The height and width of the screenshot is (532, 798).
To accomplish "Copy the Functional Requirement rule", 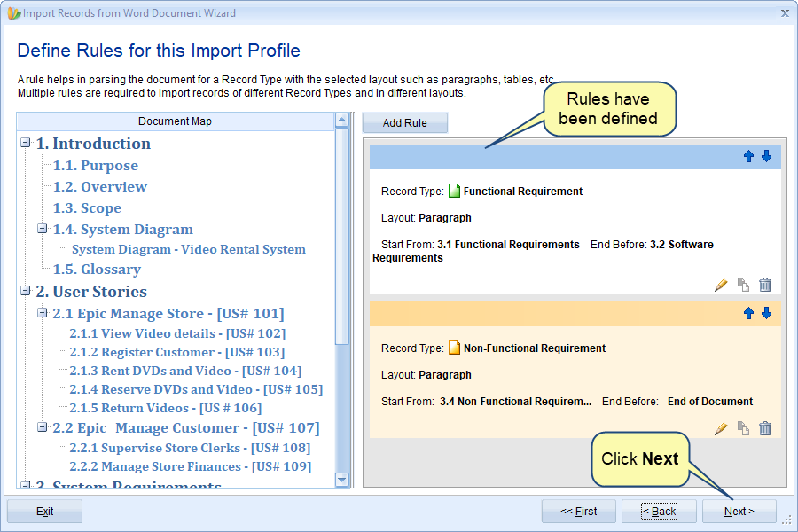I will pos(743,285).
